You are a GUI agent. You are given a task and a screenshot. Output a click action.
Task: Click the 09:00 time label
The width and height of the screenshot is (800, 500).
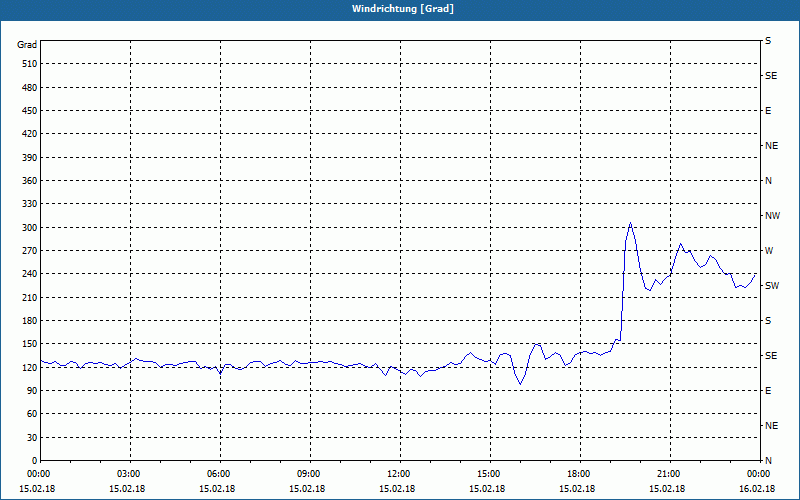(310, 473)
